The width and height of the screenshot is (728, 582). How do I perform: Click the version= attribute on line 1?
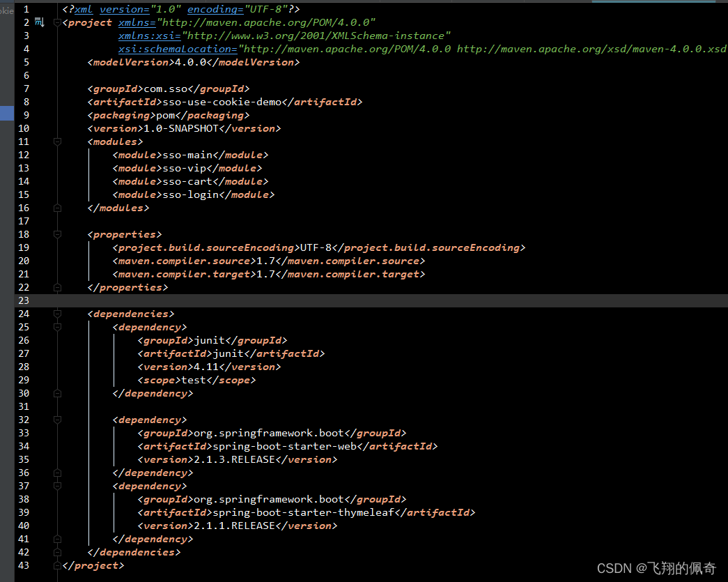pyautogui.click(x=125, y=9)
